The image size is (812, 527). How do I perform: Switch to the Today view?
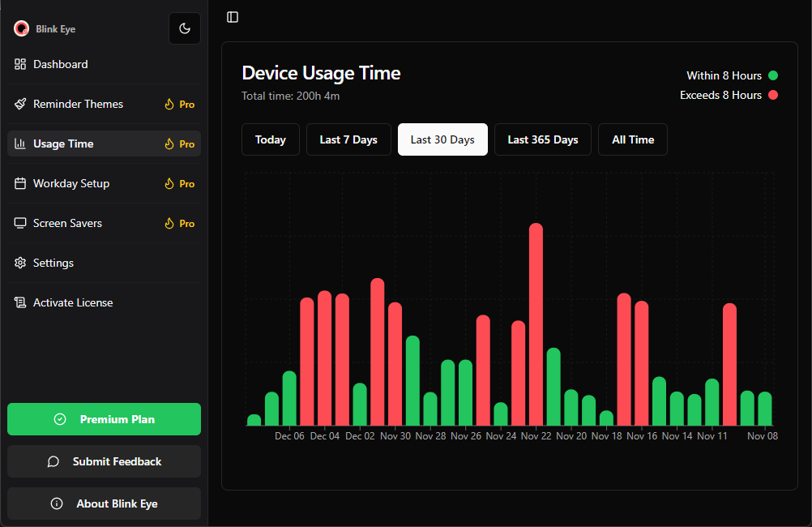click(x=270, y=139)
